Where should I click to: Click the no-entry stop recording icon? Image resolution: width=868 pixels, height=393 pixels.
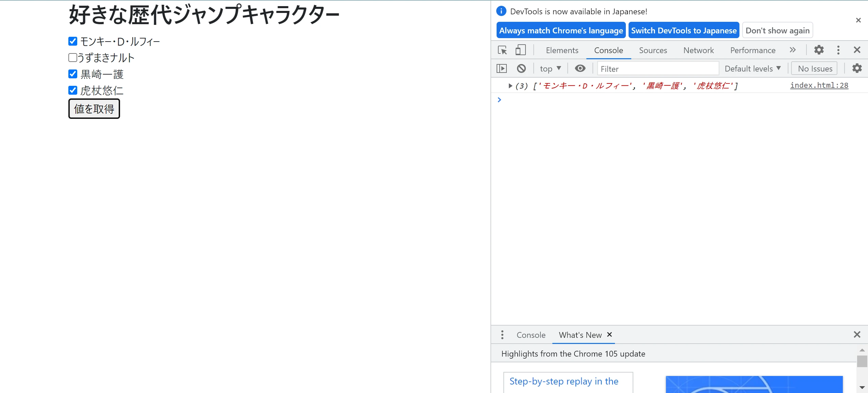point(521,68)
